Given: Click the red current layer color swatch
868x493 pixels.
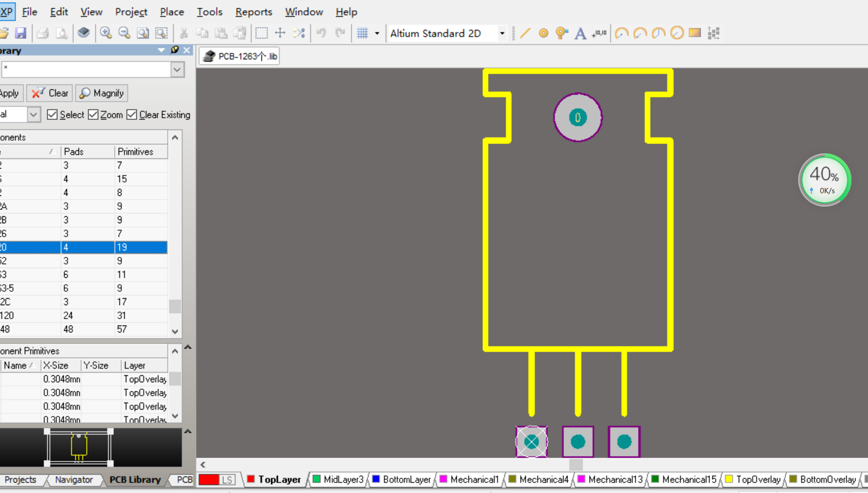Looking at the screenshot, I should coord(209,480).
